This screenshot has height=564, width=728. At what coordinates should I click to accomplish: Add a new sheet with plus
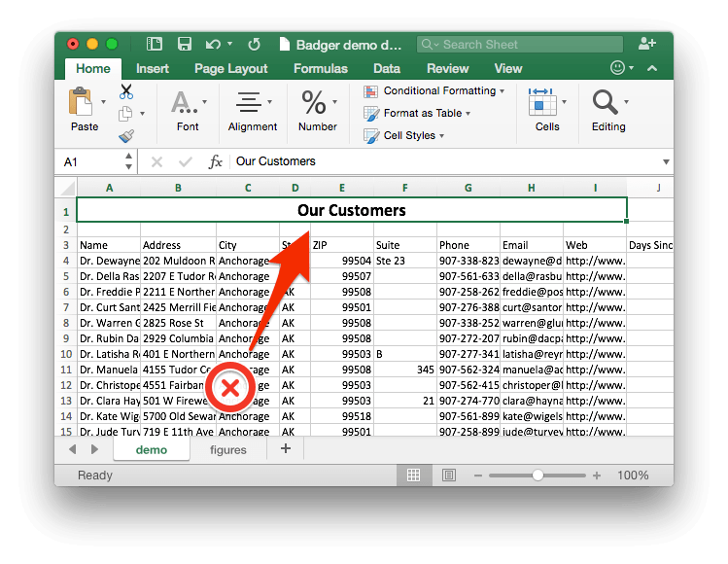(286, 449)
